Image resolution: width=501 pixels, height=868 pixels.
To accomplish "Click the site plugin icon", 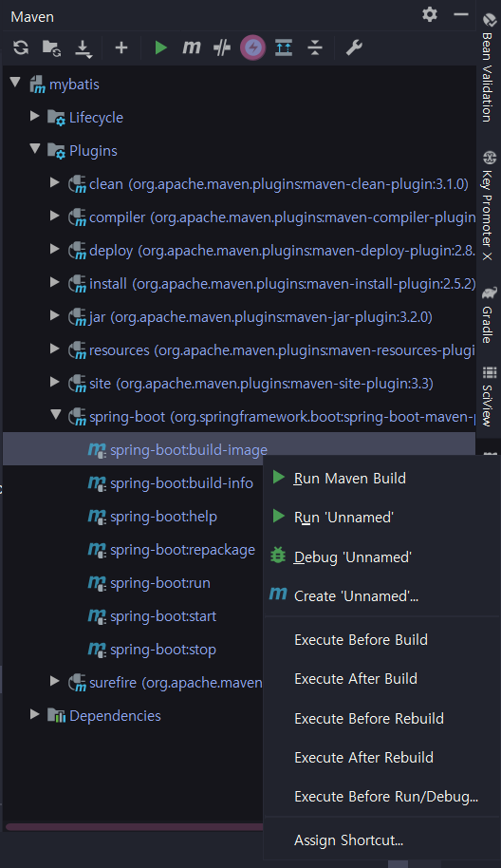I will [77, 384].
